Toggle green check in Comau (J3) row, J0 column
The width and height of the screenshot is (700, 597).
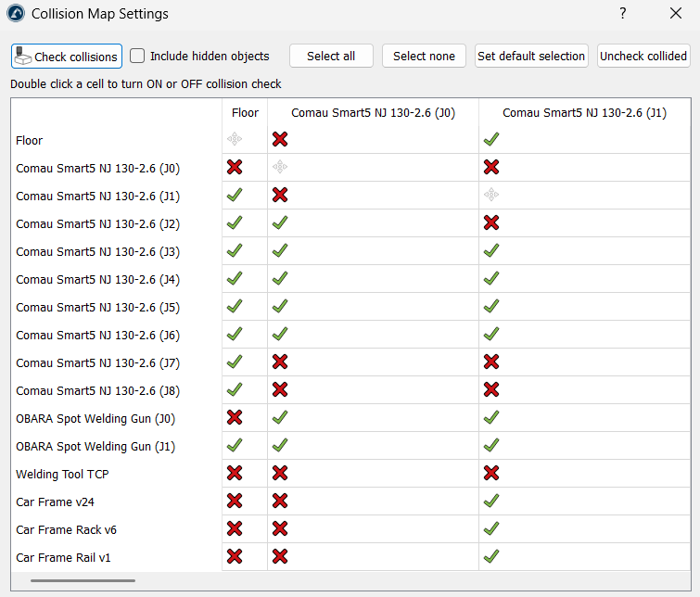tap(280, 250)
